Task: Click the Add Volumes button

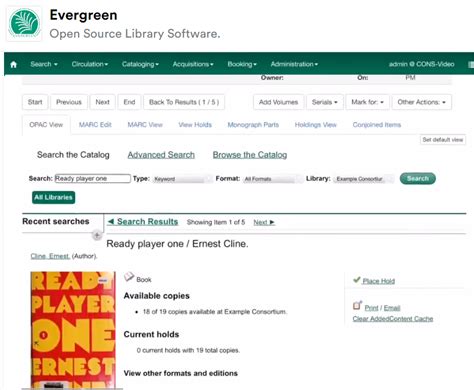Action: point(278,102)
